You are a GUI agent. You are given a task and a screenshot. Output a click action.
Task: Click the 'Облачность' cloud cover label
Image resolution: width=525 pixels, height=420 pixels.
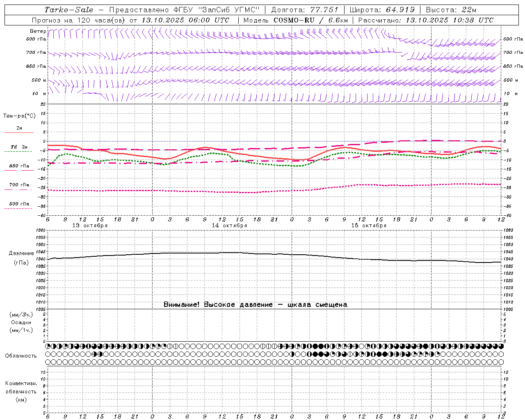coord(21,356)
